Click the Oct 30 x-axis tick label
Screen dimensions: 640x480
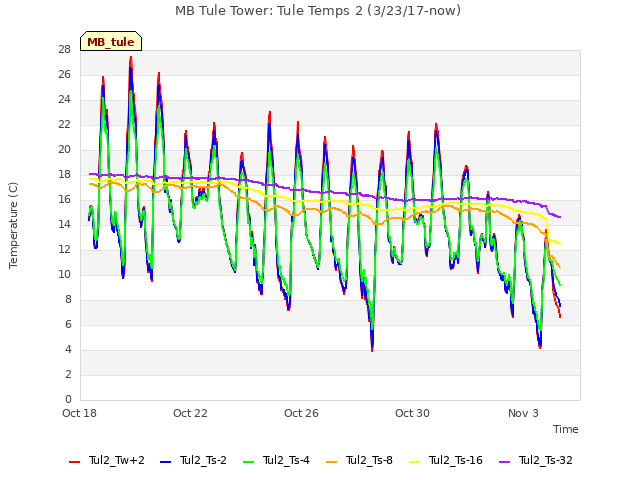(x=412, y=413)
